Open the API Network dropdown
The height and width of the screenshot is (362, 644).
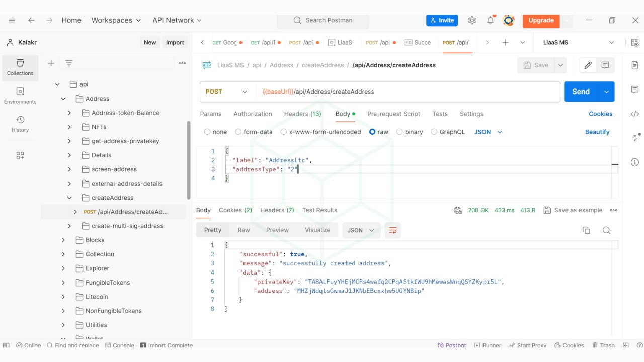[177, 20]
